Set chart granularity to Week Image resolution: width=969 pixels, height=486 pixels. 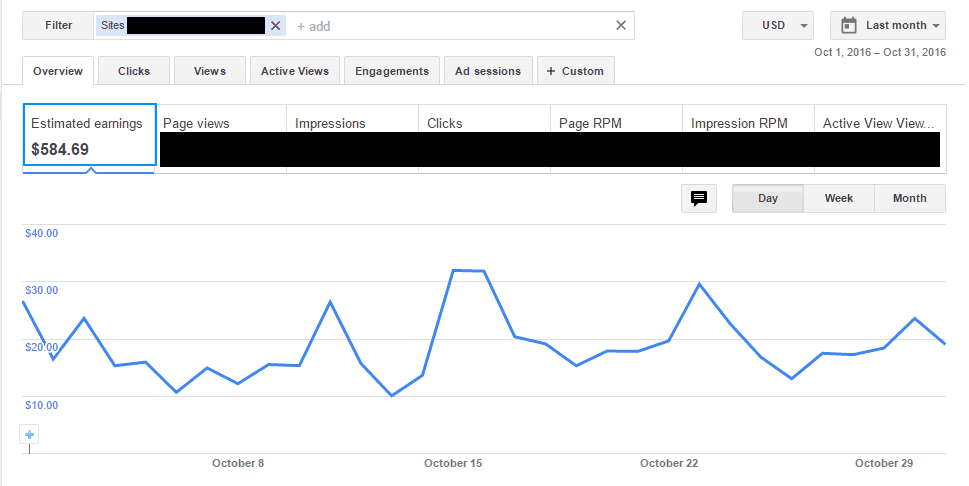coord(839,198)
